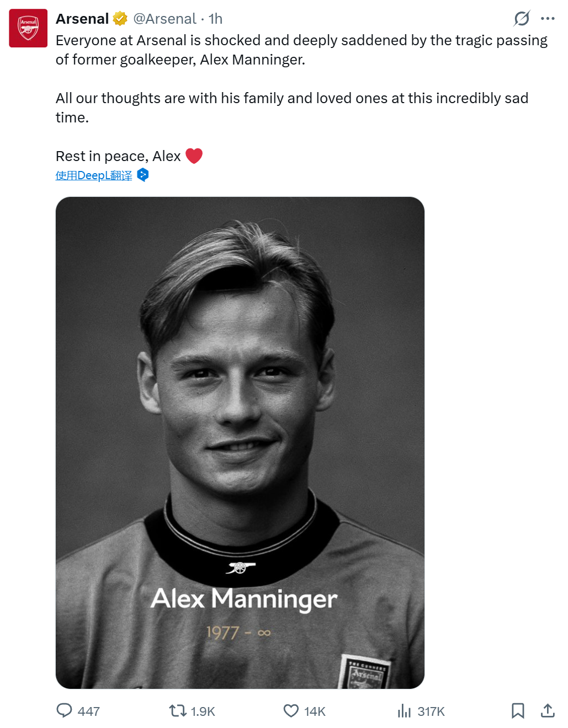The image size is (568, 728).
Task: Open the Arsenal crest profile picture
Action: coord(28,28)
